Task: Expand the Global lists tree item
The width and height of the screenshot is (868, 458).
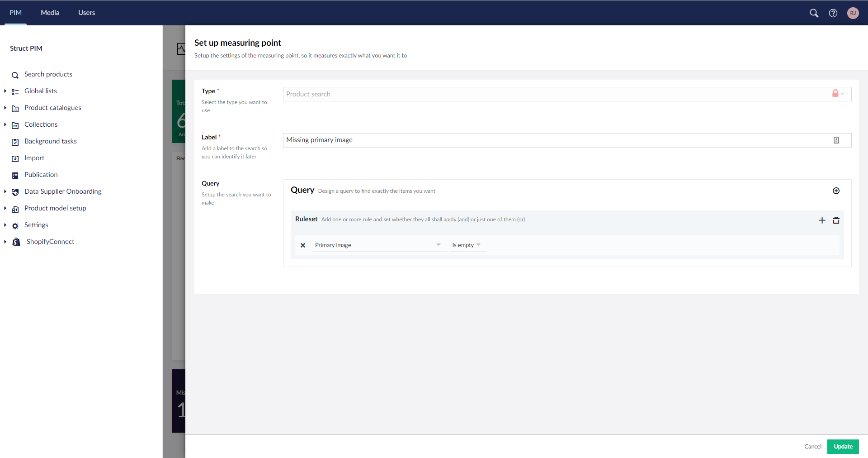Action: (5, 91)
